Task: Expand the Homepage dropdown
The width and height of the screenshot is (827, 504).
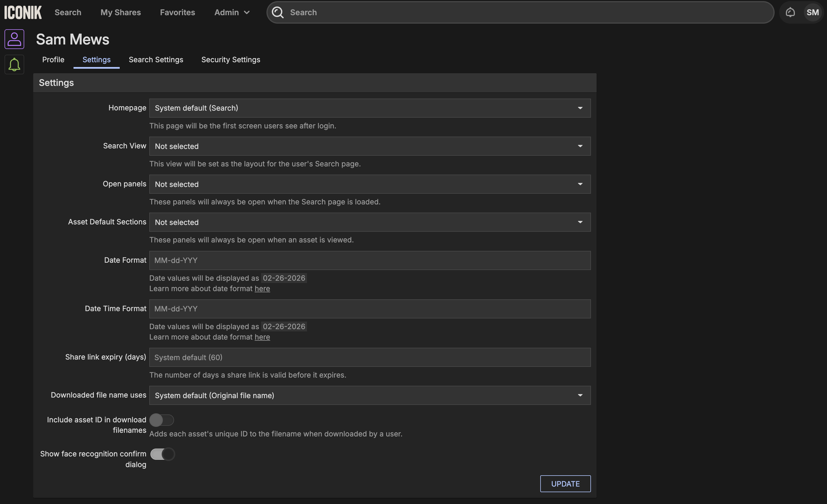Action: point(370,108)
